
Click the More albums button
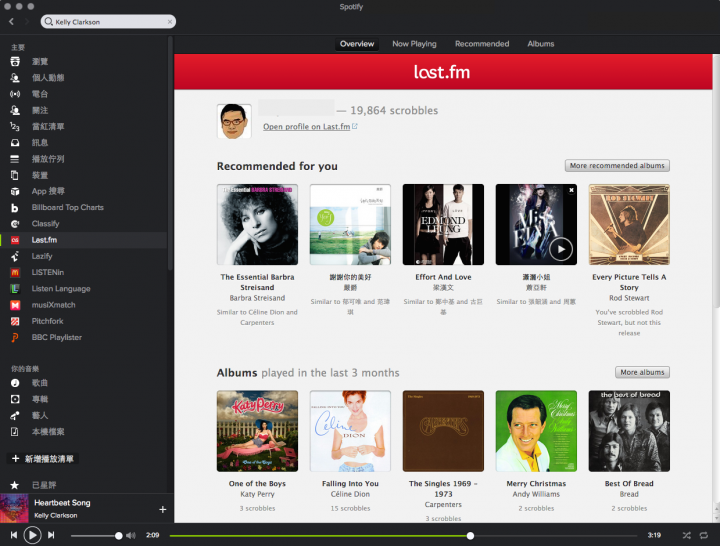point(642,372)
